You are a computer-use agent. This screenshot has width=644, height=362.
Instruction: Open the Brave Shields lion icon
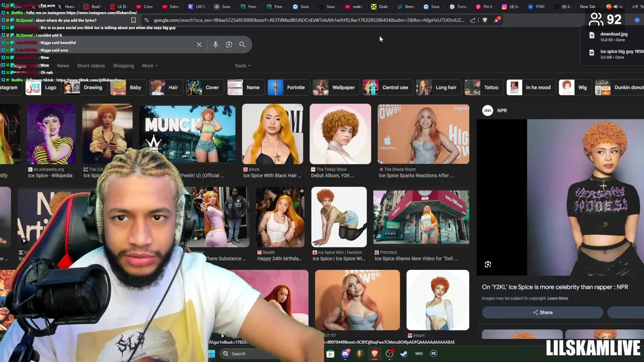coord(485,20)
